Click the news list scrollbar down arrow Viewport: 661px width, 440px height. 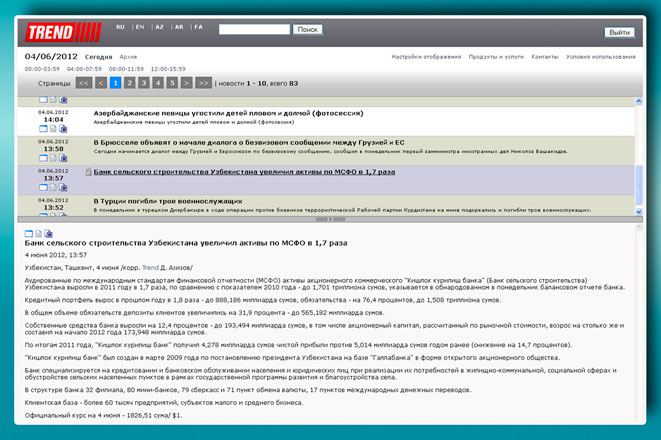tap(639, 212)
